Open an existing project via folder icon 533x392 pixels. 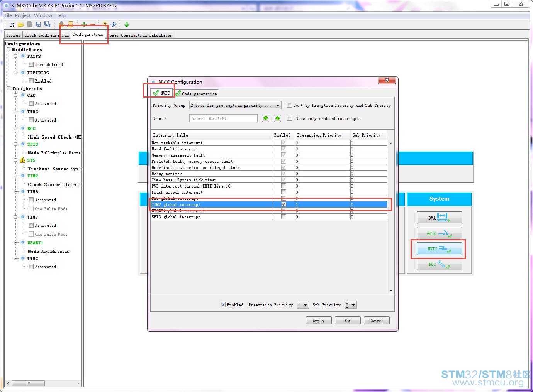(x=21, y=24)
